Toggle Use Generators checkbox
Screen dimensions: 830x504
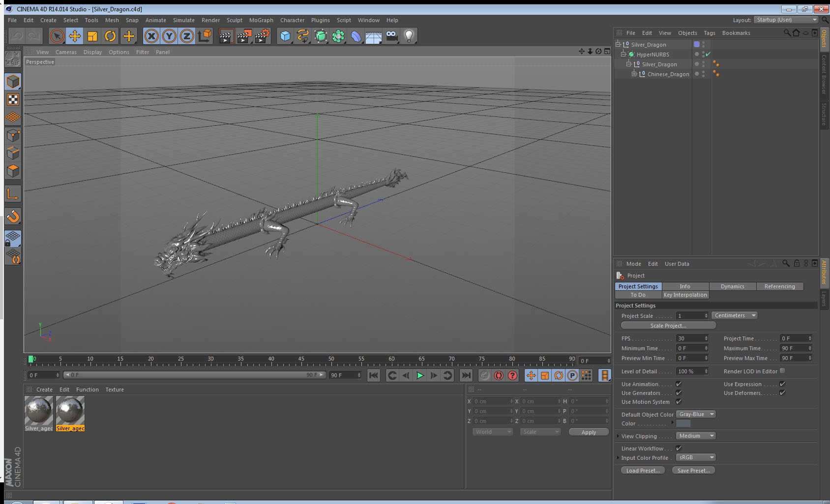coord(679,392)
